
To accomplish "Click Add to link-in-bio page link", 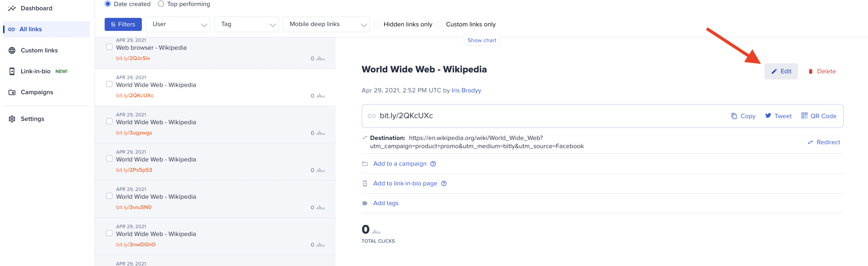I will [x=405, y=184].
